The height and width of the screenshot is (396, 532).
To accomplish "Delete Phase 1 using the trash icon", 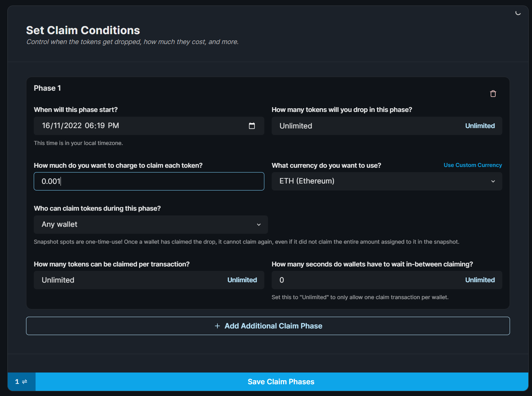I will (x=493, y=94).
